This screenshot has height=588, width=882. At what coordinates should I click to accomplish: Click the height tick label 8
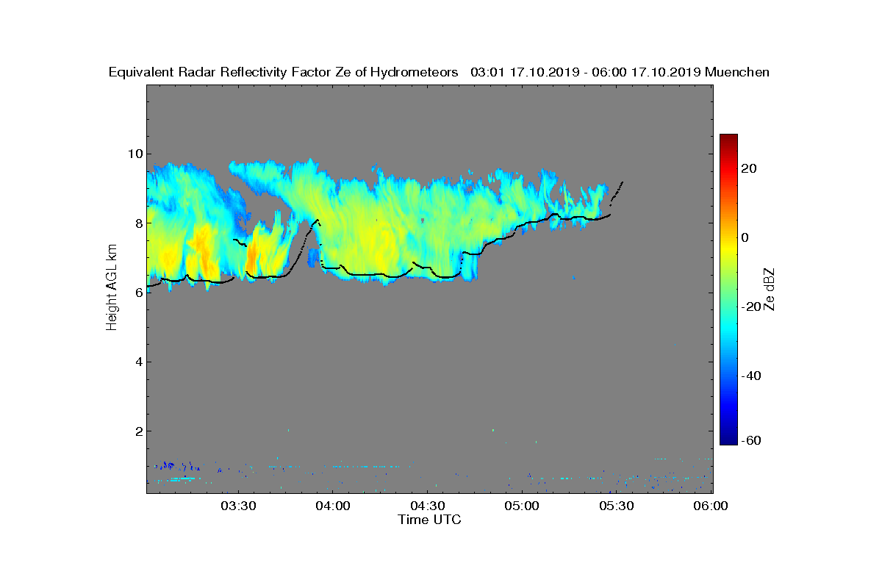137,223
